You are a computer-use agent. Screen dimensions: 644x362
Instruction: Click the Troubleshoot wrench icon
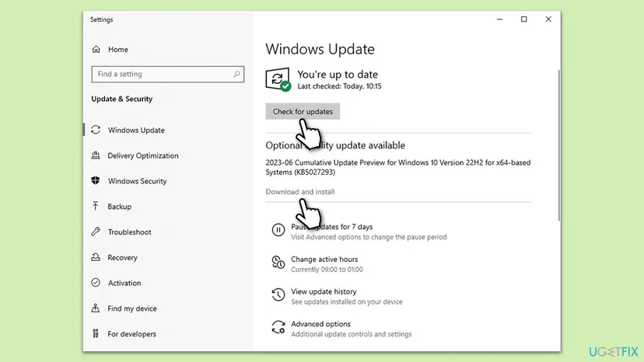tap(96, 231)
